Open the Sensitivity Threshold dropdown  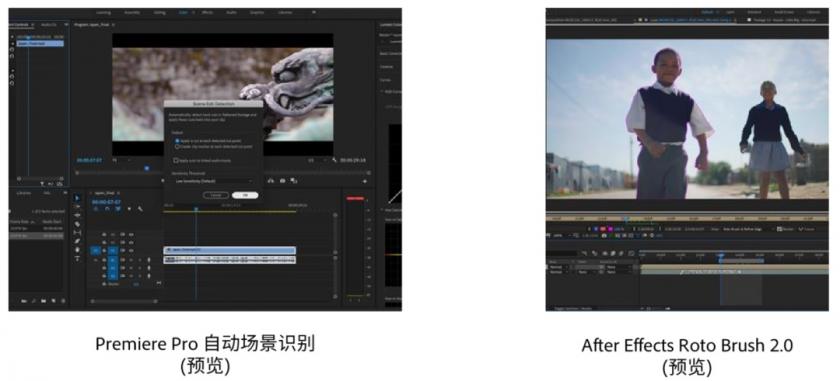(x=213, y=181)
